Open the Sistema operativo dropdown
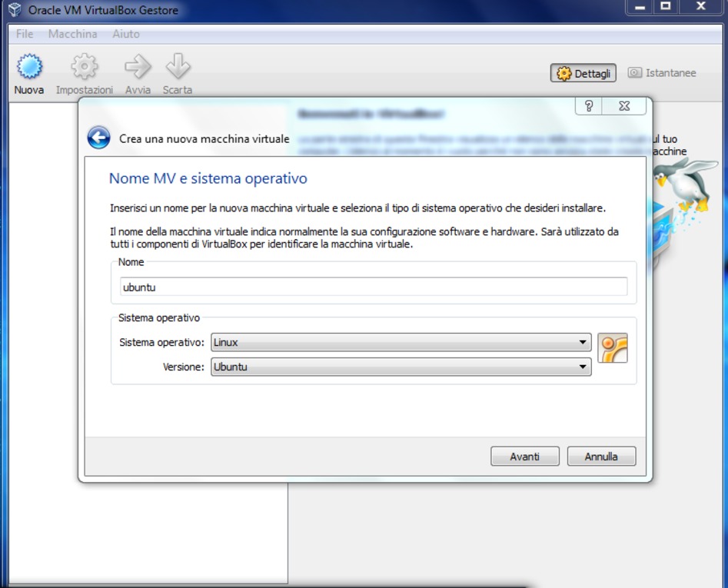728x588 pixels. pyautogui.click(x=401, y=342)
